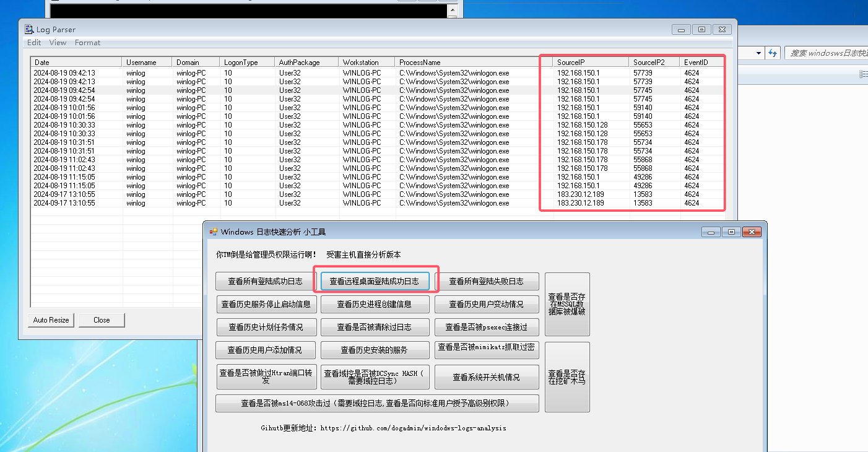Click first SourceIP cell 192.168.150.128
This screenshot has width=868, height=452.
tap(583, 125)
